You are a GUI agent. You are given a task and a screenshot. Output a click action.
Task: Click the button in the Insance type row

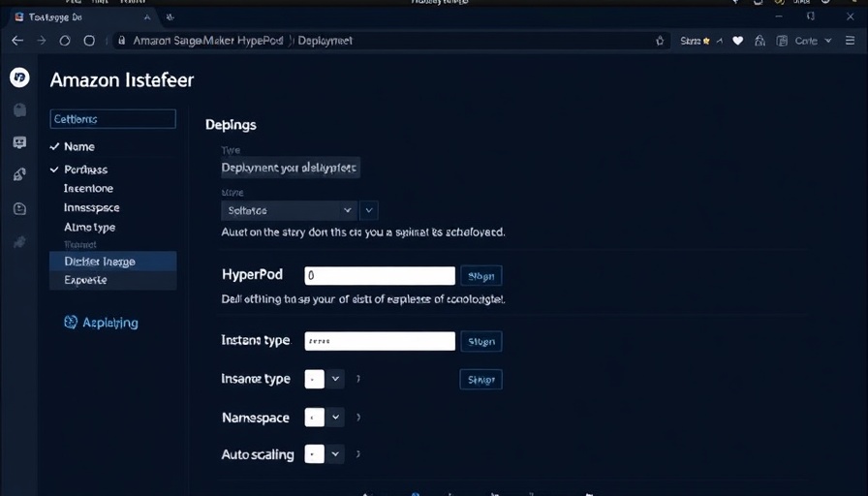481,380
